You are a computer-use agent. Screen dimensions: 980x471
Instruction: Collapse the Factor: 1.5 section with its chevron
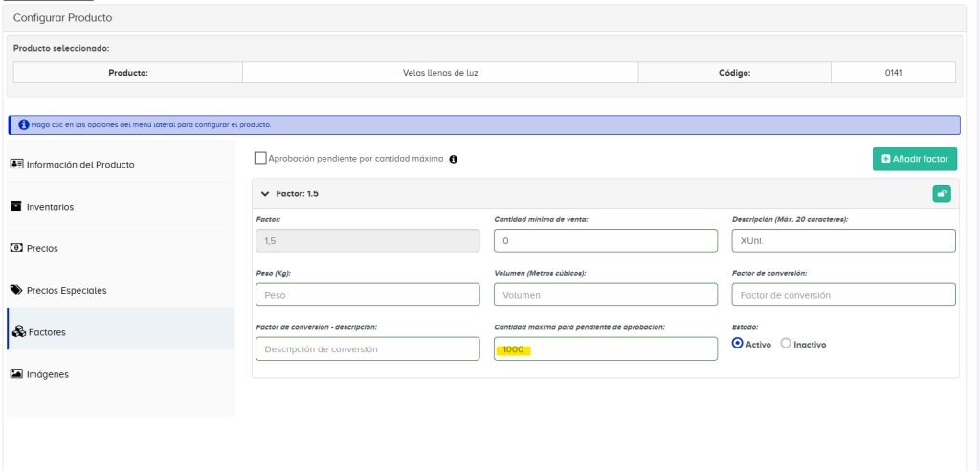265,194
